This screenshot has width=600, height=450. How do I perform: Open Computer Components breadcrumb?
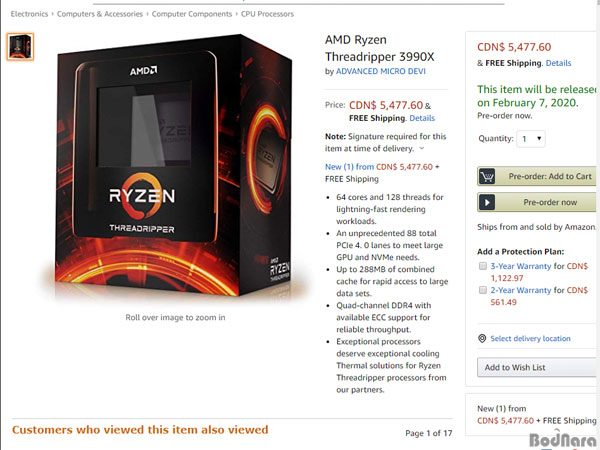tap(192, 14)
